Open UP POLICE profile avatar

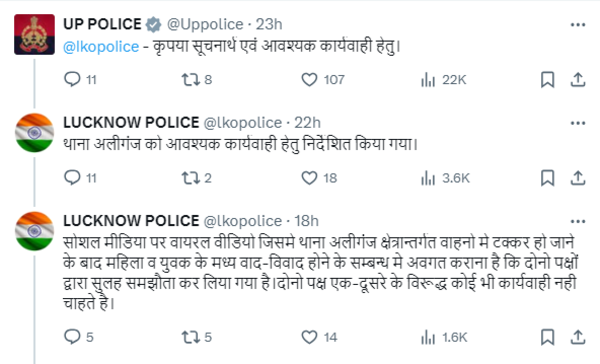click(x=34, y=34)
